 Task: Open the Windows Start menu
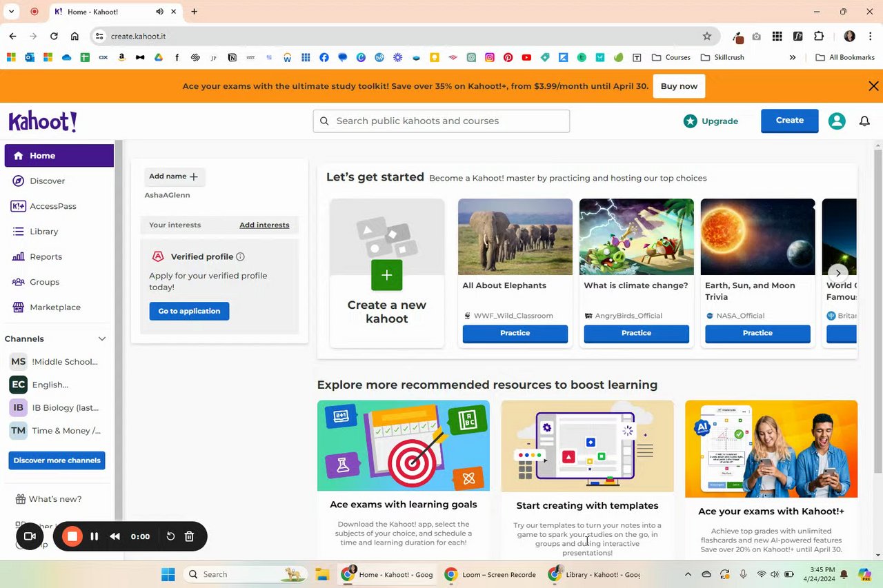[168, 574]
